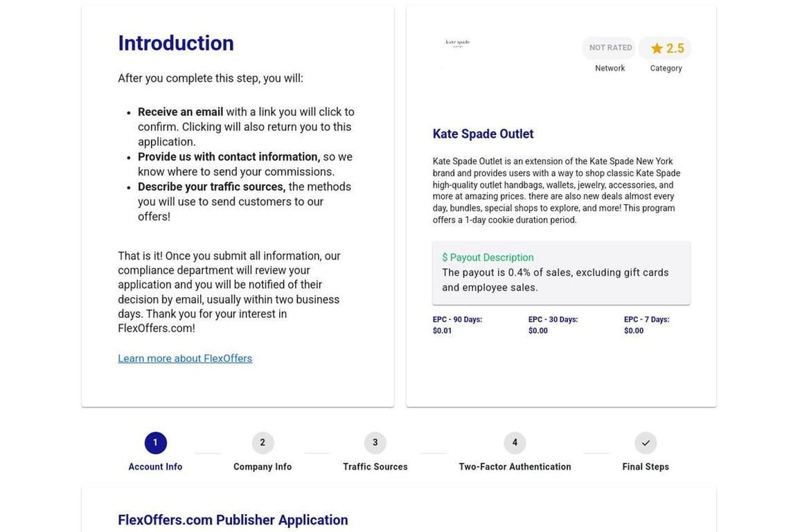Click the 'Company Info' step label
The height and width of the screenshot is (532, 798).
[x=263, y=467]
